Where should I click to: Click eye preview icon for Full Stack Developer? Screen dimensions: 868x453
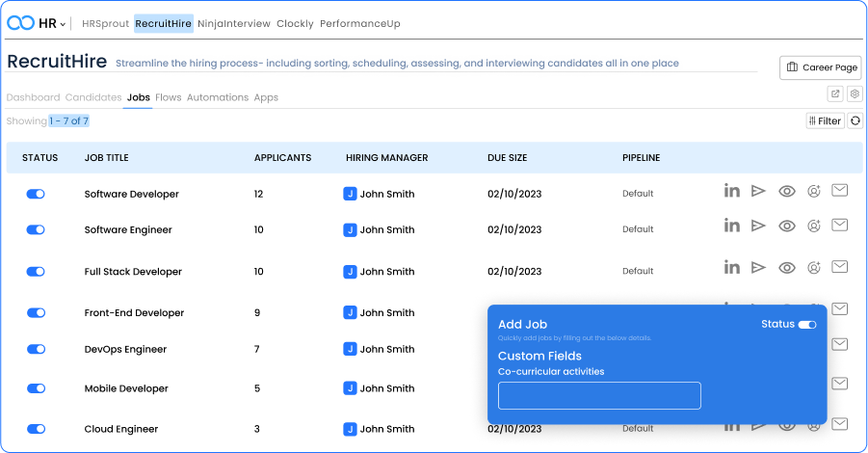tap(787, 268)
